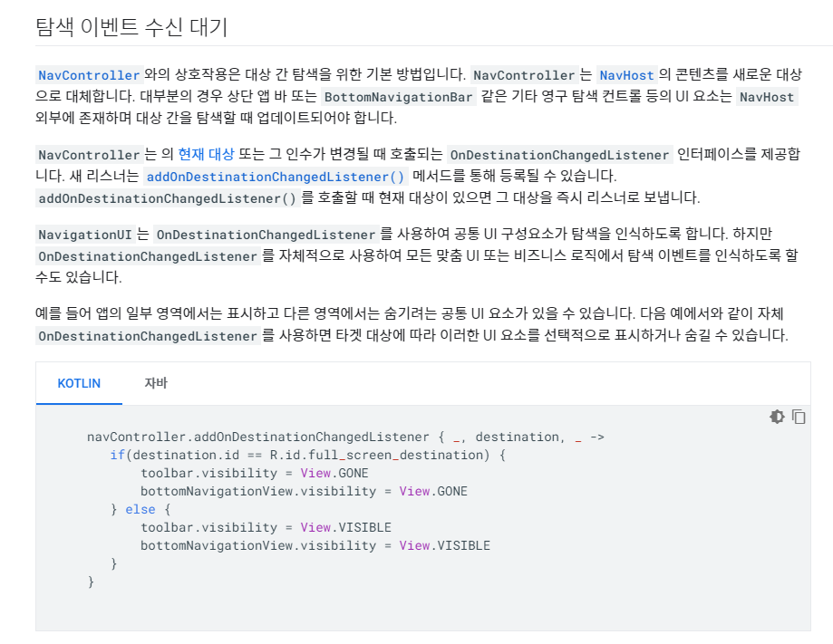Click the 탐색 이벤트 수신 대기 heading
This screenshot has height=644, width=833.
[131, 26]
